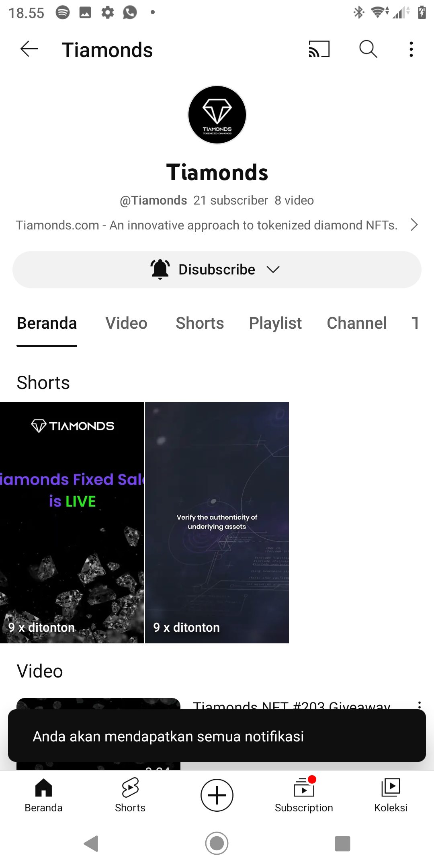Tap the Tiamonds channel avatar
Viewport: 434px width, 868px height.
click(217, 115)
